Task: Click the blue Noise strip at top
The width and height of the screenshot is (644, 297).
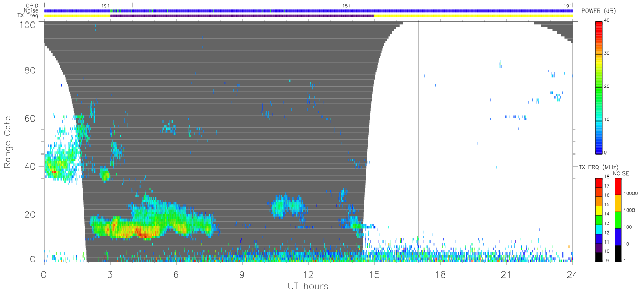Action: pyautogui.click(x=308, y=10)
